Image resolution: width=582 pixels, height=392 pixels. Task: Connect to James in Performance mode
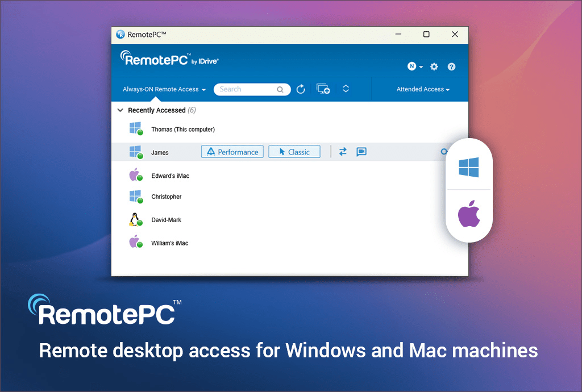coord(232,152)
